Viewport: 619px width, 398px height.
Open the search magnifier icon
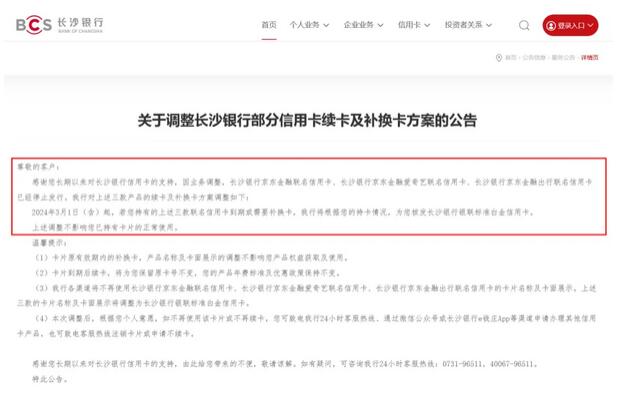(524, 25)
